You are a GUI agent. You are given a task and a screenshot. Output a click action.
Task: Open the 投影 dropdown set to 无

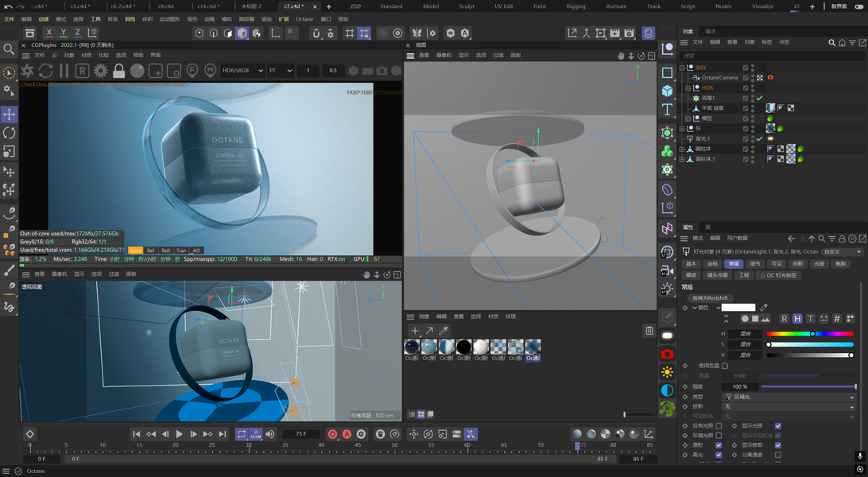pyautogui.click(x=790, y=407)
